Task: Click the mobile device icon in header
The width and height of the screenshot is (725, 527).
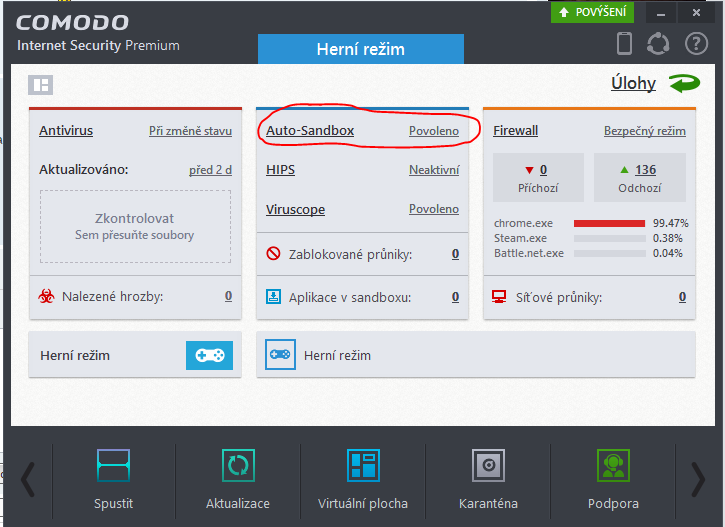Action: point(624,43)
